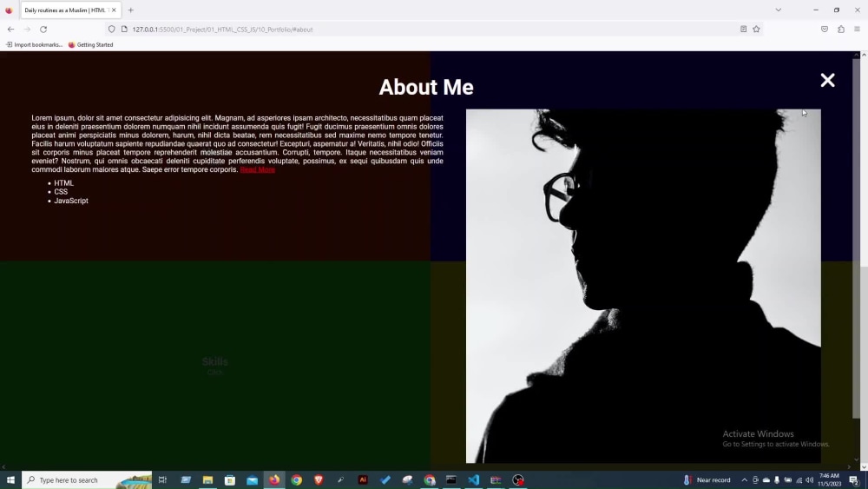The height and width of the screenshot is (489, 868).
Task: Open the Mail app from the taskbar
Action: pyautogui.click(x=252, y=479)
